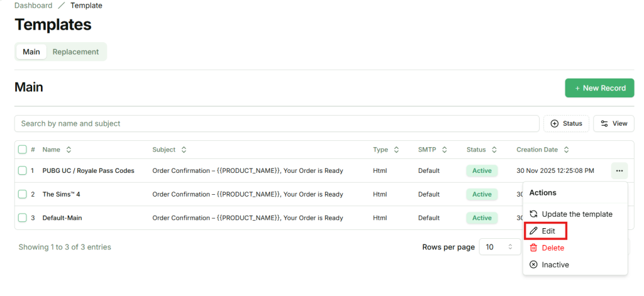The height and width of the screenshot is (296, 644).
Task: Tick the checkbox for The Sims 4 row
Action: coord(23,194)
